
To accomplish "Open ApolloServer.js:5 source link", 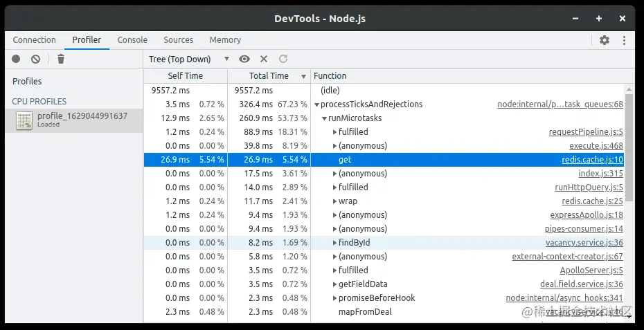I will click(591, 270).
